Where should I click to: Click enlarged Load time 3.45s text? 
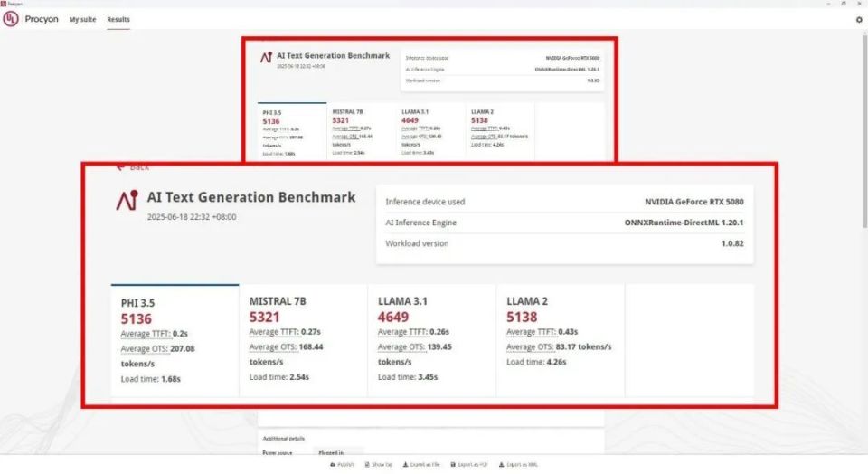pyautogui.click(x=408, y=377)
